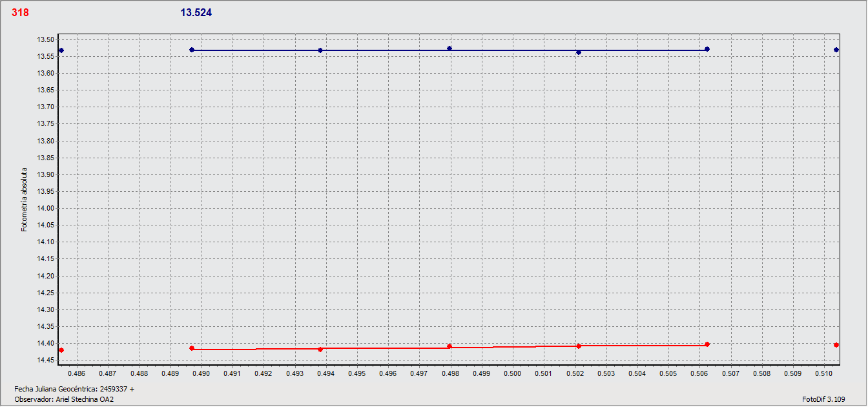This screenshot has height=407, width=868.
Task: Select the blue data point near 0.498
Action: (450, 47)
